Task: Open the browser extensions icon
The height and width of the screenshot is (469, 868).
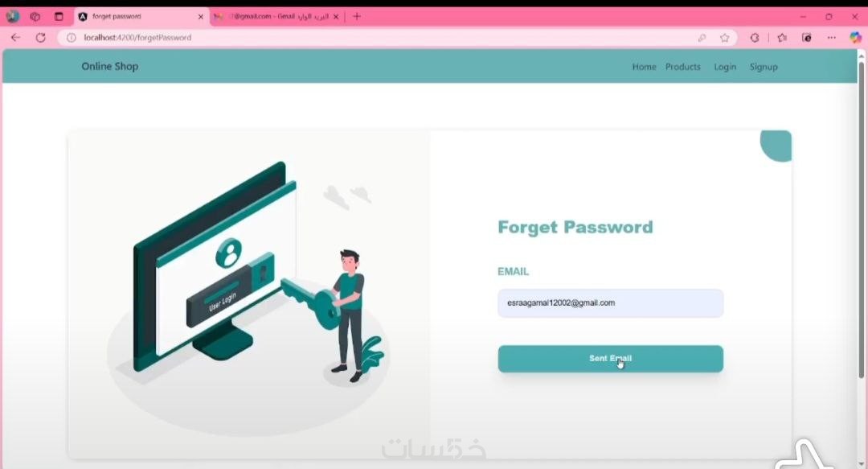Action: (x=755, y=38)
